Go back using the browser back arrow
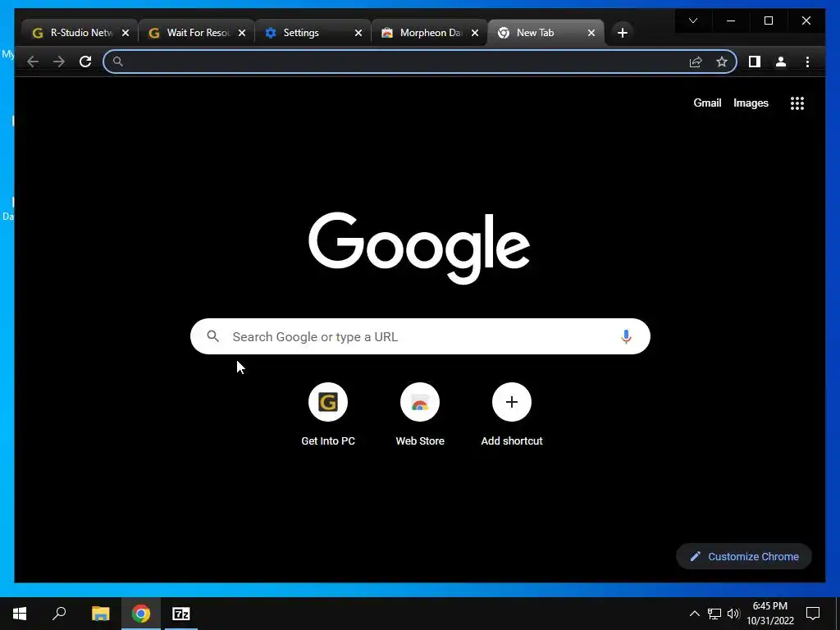Screen dimensions: 840x630 coord(33,62)
